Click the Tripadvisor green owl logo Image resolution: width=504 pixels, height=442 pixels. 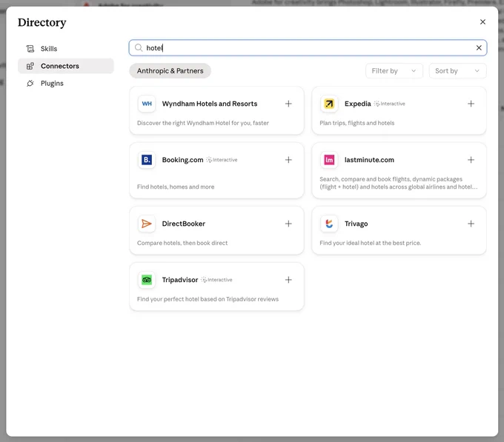pos(147,280)
